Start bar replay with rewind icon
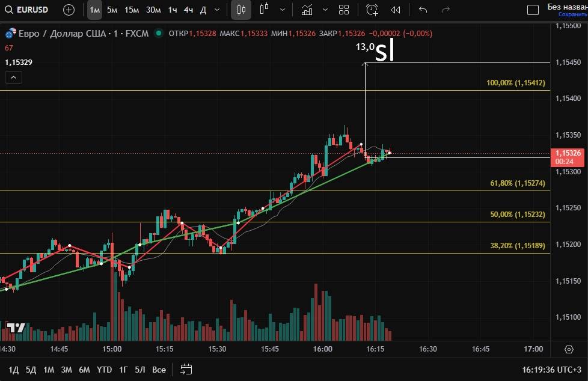Viewport: 588px width, 381px height. click(395, 10)
